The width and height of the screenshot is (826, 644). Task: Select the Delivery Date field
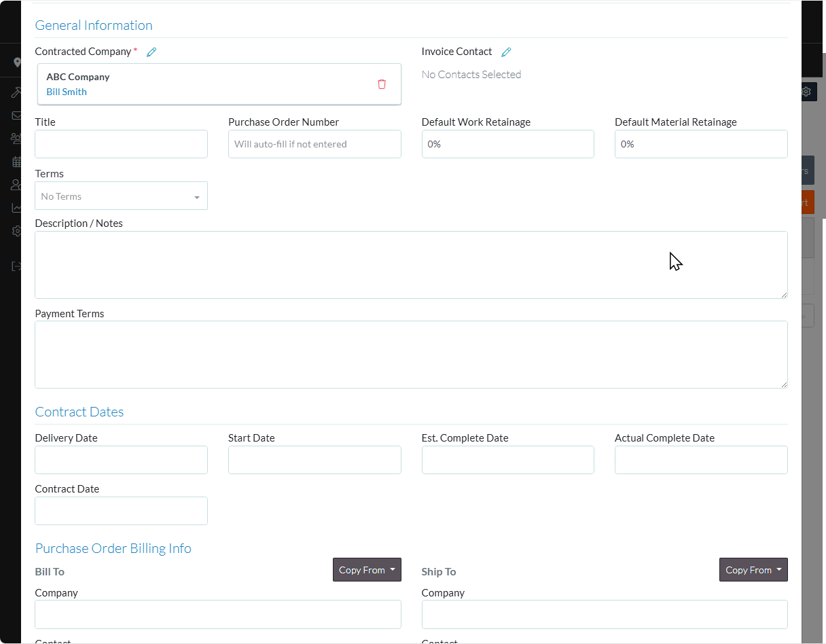121,460
